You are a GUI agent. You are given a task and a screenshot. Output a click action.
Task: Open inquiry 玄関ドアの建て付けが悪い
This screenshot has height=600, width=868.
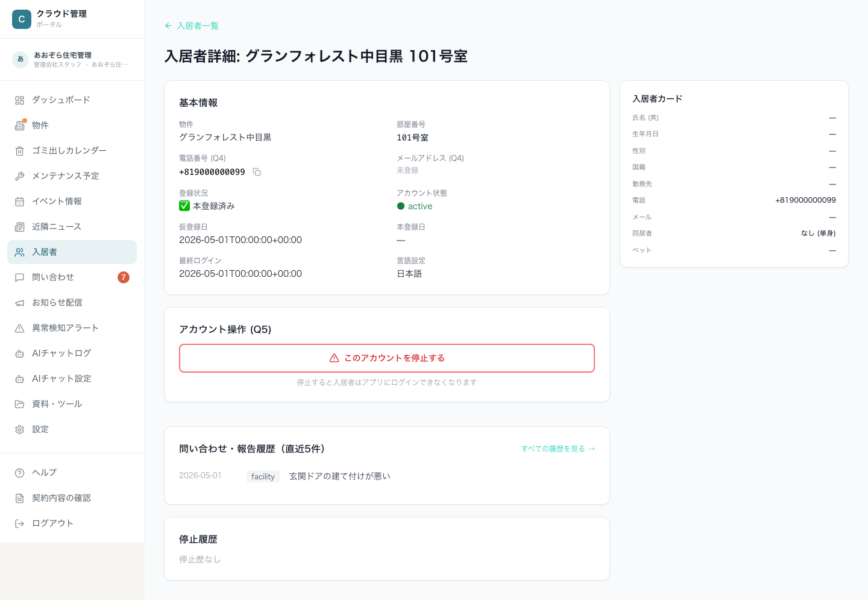[x=340, y=476]
